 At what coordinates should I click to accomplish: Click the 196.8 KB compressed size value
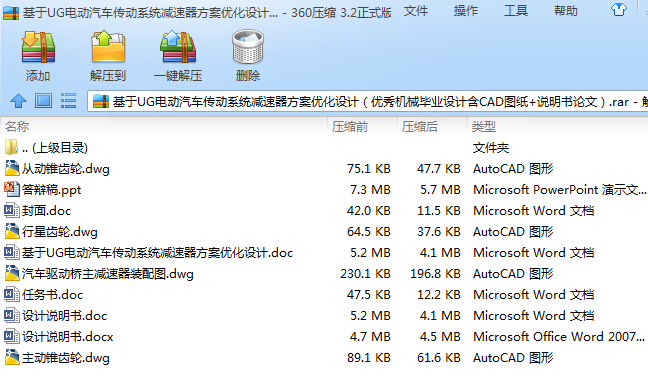click(x=435, y=274)
